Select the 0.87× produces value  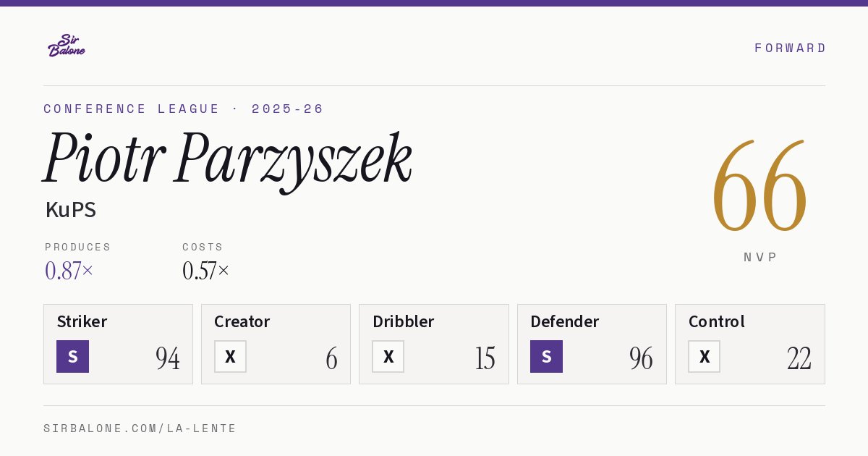(x=69, y=271)
